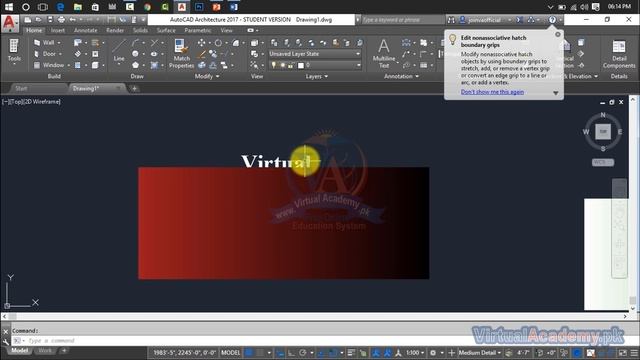Click the horizontal scrollbar below drawing
The width and height of the screenshot is (640, 360).
[315, 316]
